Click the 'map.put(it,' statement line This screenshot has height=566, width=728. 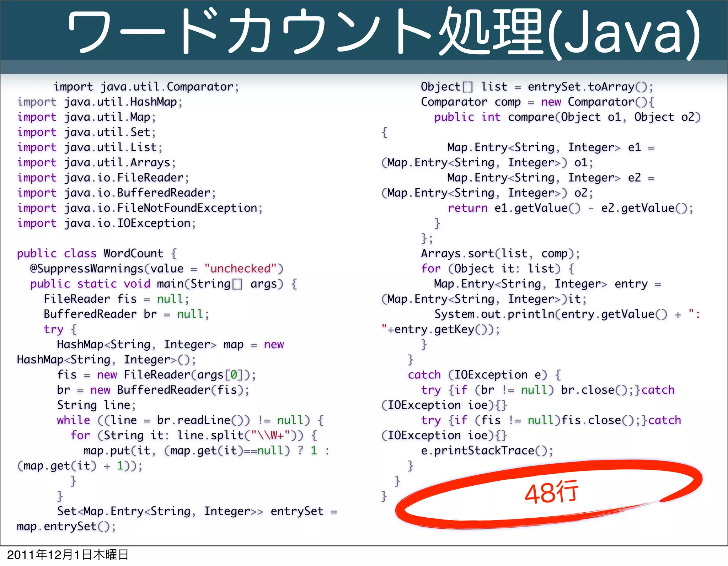point(207,451)
